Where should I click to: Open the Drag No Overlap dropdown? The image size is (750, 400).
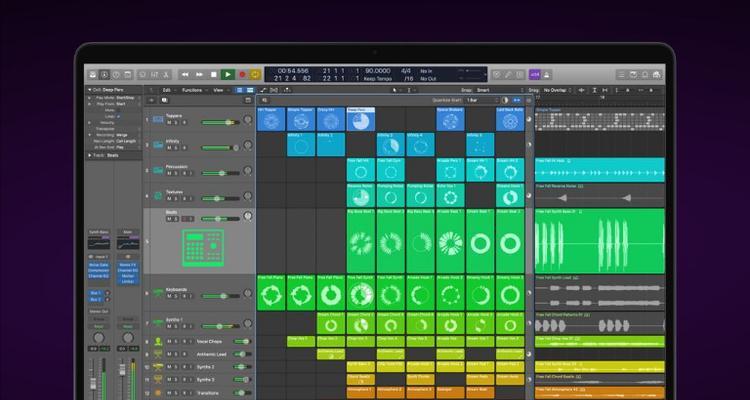(558, 90)
